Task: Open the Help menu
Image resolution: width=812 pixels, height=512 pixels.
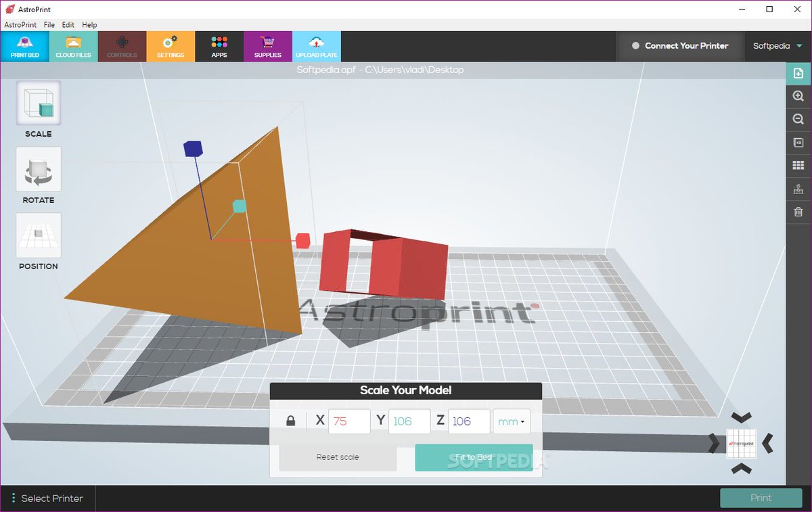Action: [89, 24]
